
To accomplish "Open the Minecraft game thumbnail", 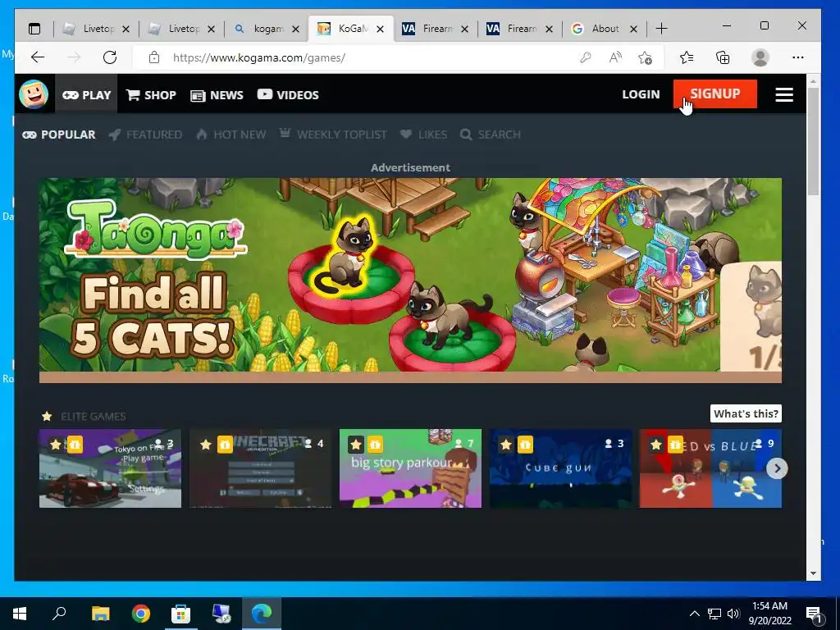I will (x=260, y=468).
